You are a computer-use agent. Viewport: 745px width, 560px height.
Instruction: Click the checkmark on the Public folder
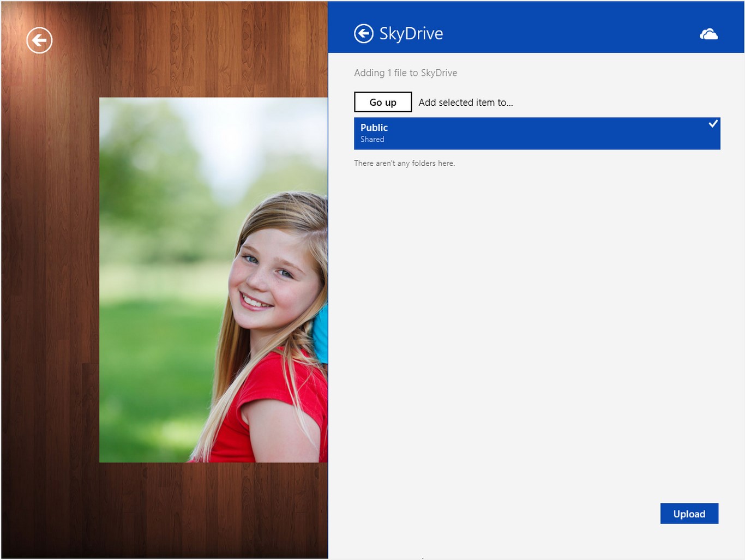click(713, 124)
